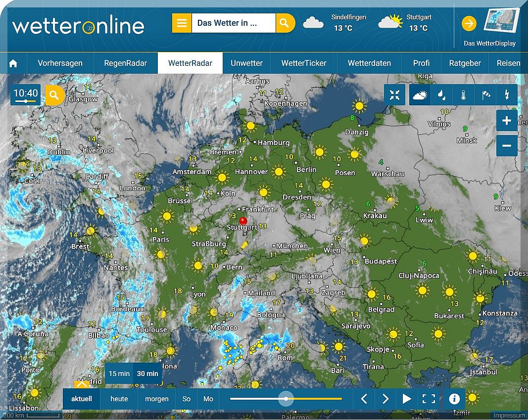Expand the yellow up-chevron above aktuell
This screenshot has height=420, width=528.
tap(82, 384)
